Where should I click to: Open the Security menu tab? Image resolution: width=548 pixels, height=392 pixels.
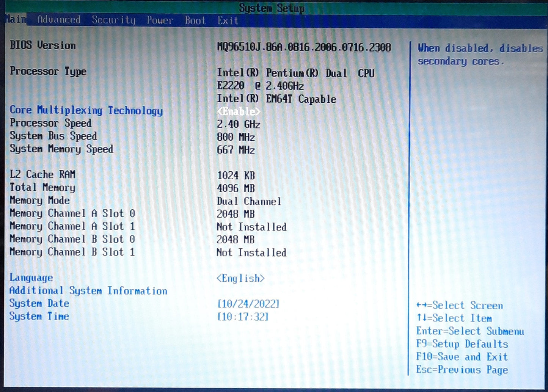tap(113, 20)
